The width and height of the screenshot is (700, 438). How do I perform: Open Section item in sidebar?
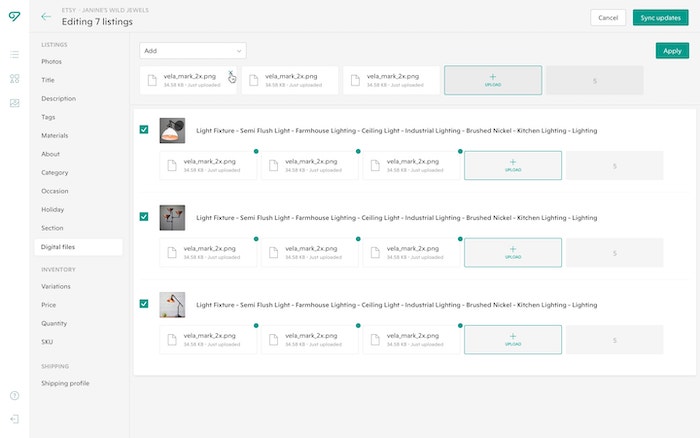coord(52,228)
